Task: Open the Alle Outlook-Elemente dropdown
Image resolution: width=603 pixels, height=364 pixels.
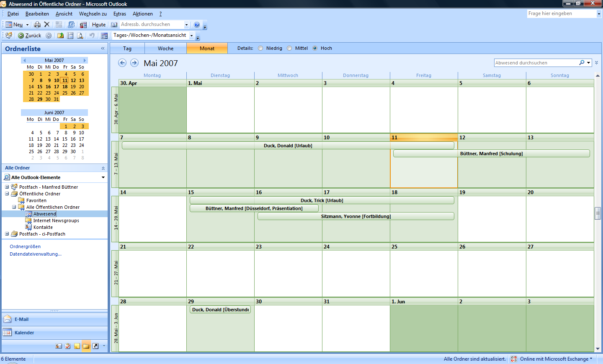Action: point(103,177)
